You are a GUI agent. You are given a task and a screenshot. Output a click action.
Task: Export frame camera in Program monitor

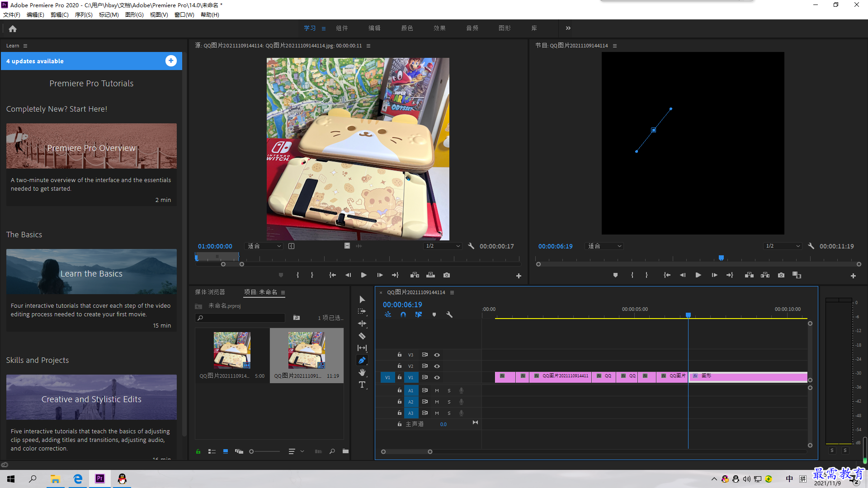[781, 275]
